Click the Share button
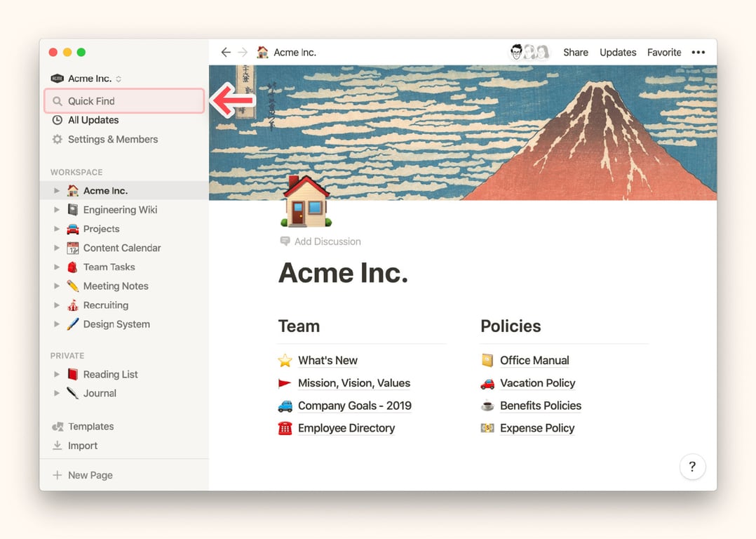The width and height of the screenshot is (756, 539). [575, 53]
